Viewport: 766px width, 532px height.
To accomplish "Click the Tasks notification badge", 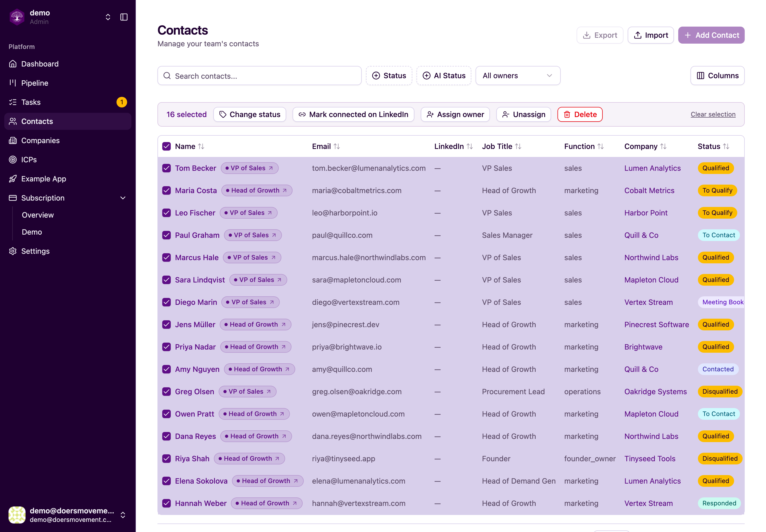I will (122, 102).
